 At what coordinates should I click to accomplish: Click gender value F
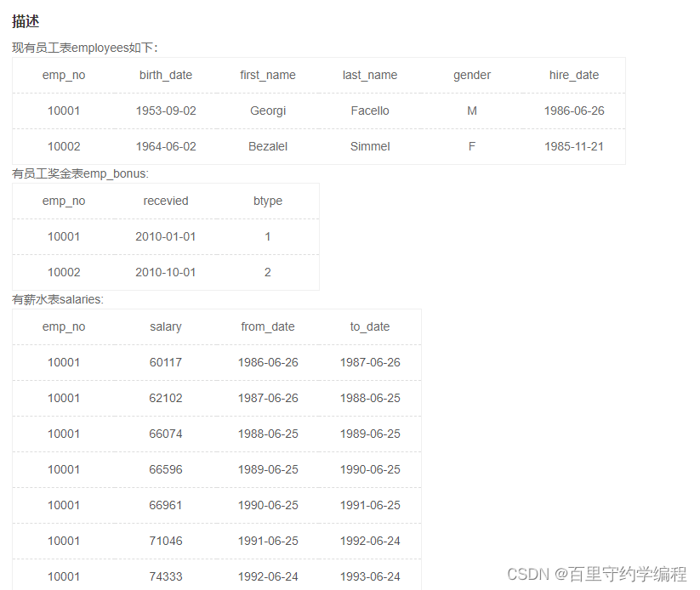(x=472, y=146)
